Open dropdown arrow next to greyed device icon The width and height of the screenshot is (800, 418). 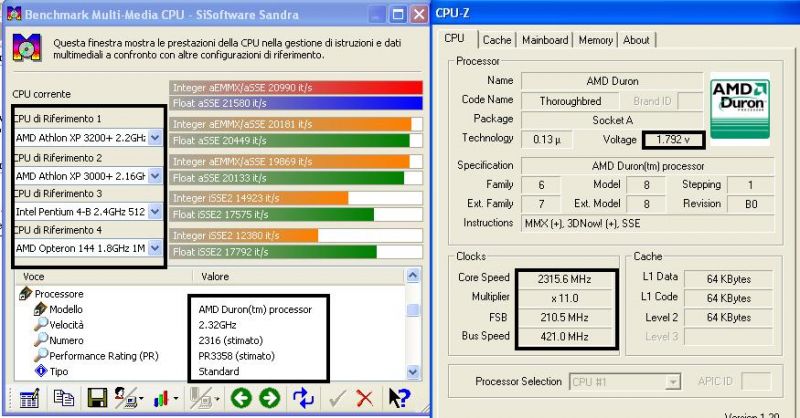coord(218,399)
